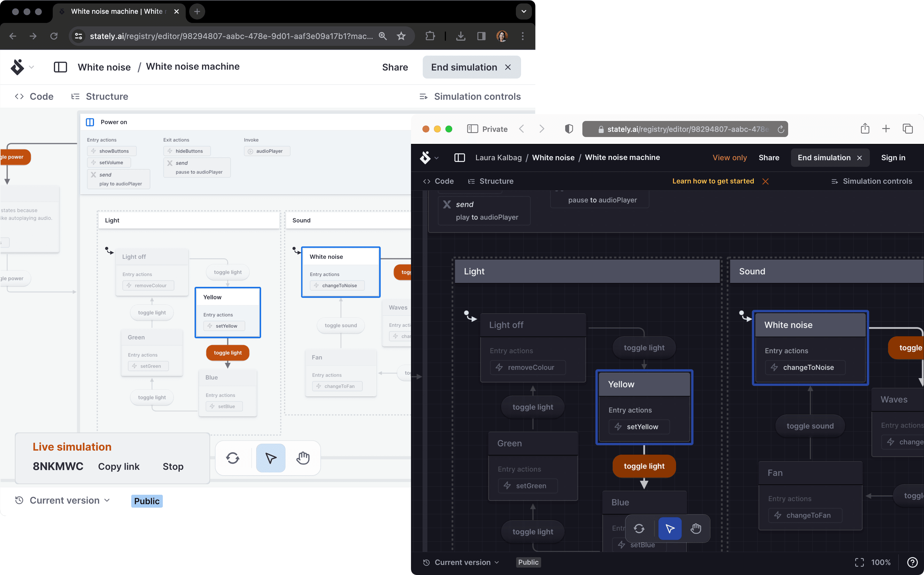The width and height of the screenshot is (924, 575).
Task: Click reset simulation icon in light toolbar
Action: (x=233, y=458)
